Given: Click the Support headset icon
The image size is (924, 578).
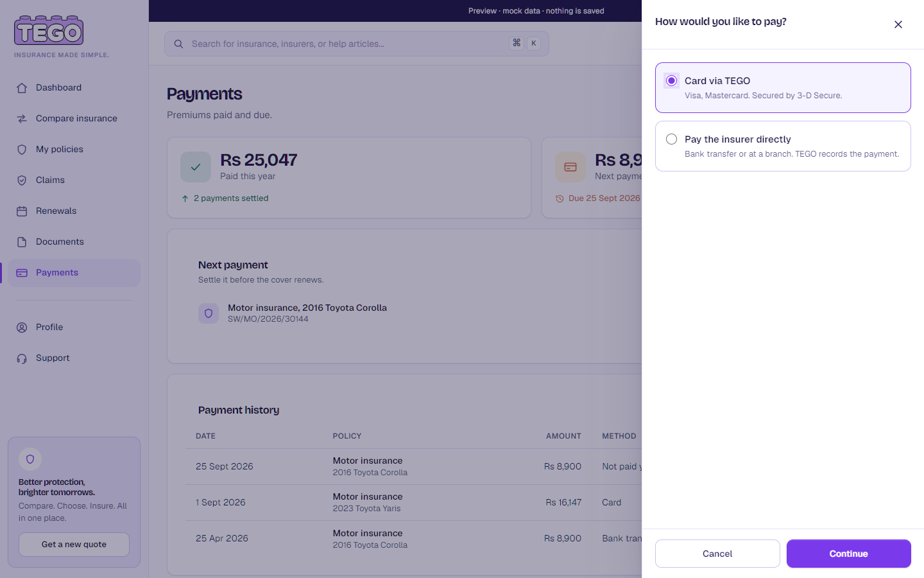Looking at the screenshot, I should [22, 358].
